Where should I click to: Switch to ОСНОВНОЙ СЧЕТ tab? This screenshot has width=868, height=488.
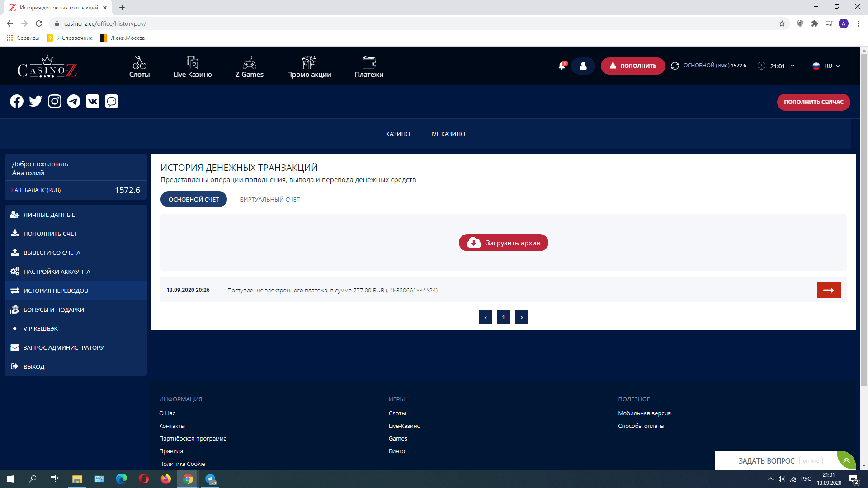pos(193,199)
